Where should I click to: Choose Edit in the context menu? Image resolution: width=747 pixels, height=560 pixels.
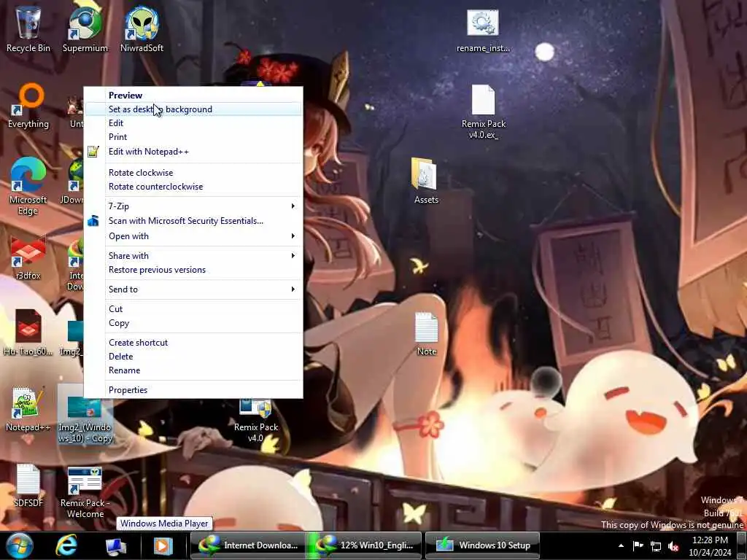click(x=193, y=122)
